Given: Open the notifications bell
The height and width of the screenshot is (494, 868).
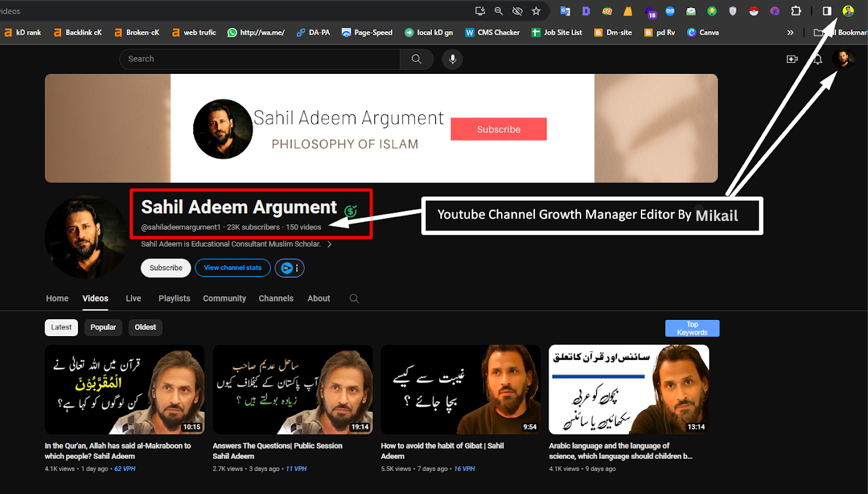Looking at the screenshot, I should point(818,59).
